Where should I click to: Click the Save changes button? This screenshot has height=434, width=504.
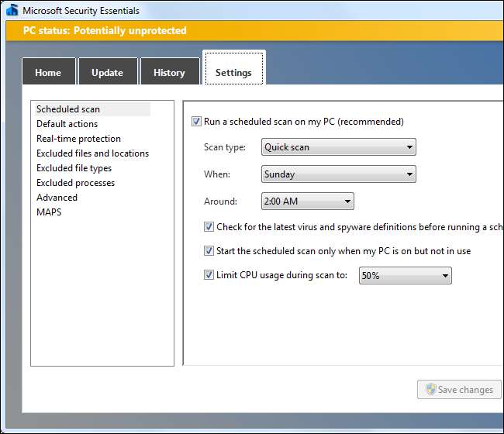click(x=459, y=389)
